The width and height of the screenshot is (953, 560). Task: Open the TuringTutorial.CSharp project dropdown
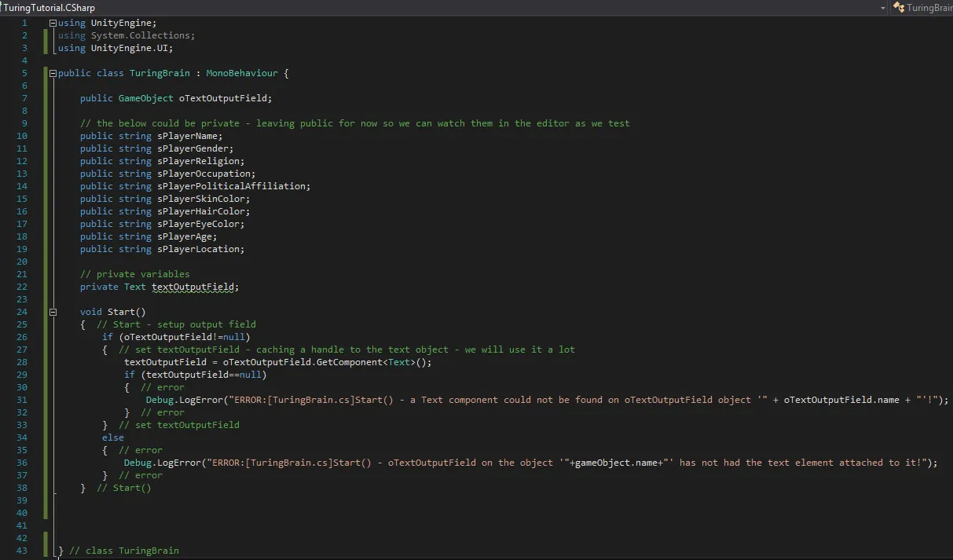tap(884, 7)
